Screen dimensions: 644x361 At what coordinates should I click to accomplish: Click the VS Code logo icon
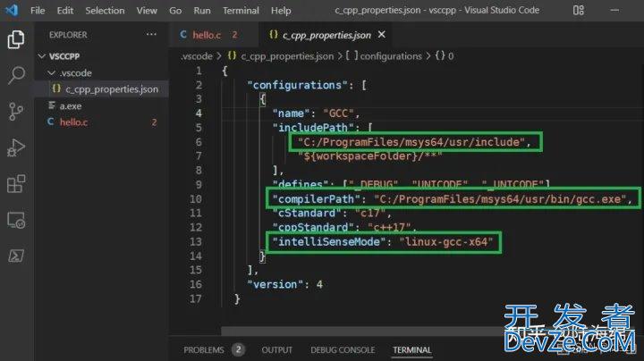12,10
